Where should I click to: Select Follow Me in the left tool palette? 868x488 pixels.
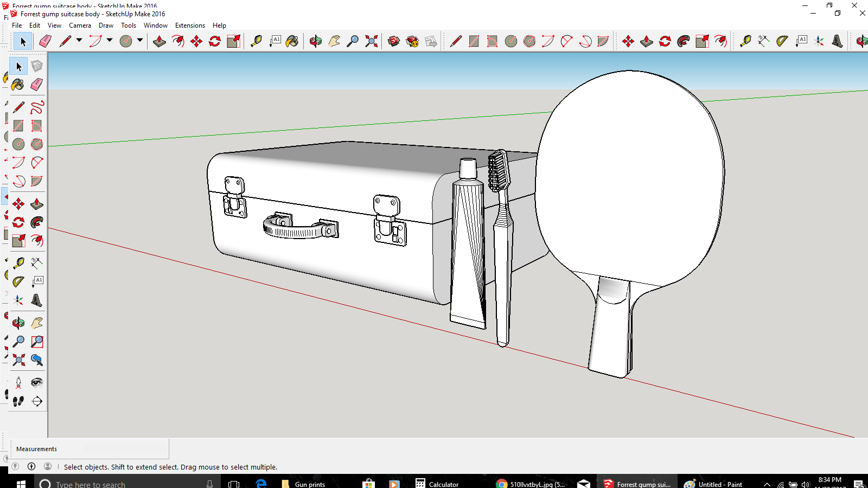37,222
